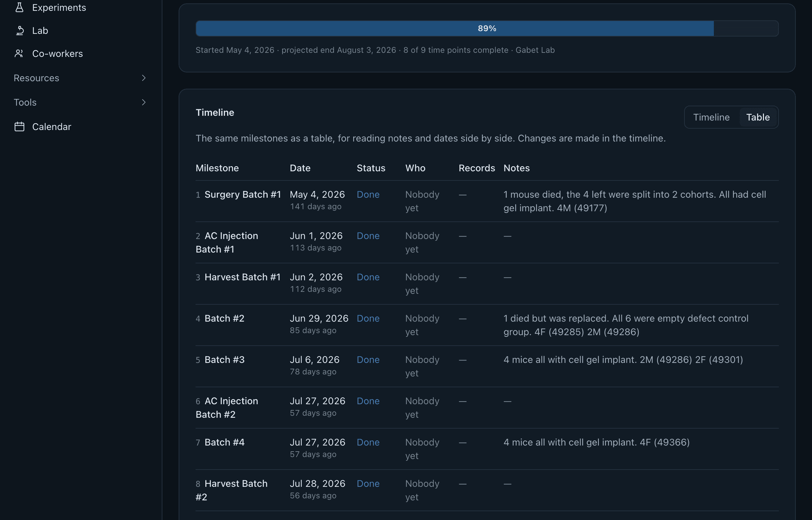
Task: Click the Jul 28, 2026 date cell
Action: point(317,483)
